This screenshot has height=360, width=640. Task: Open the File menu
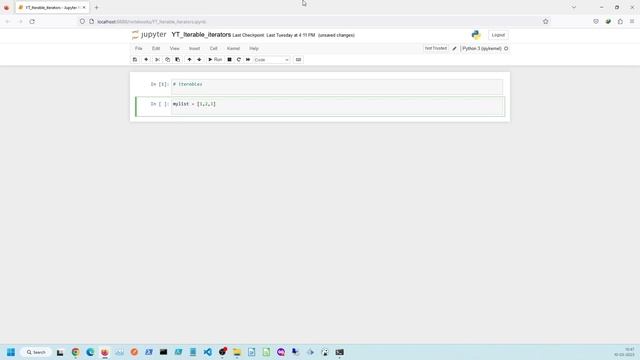click(139, 49)
